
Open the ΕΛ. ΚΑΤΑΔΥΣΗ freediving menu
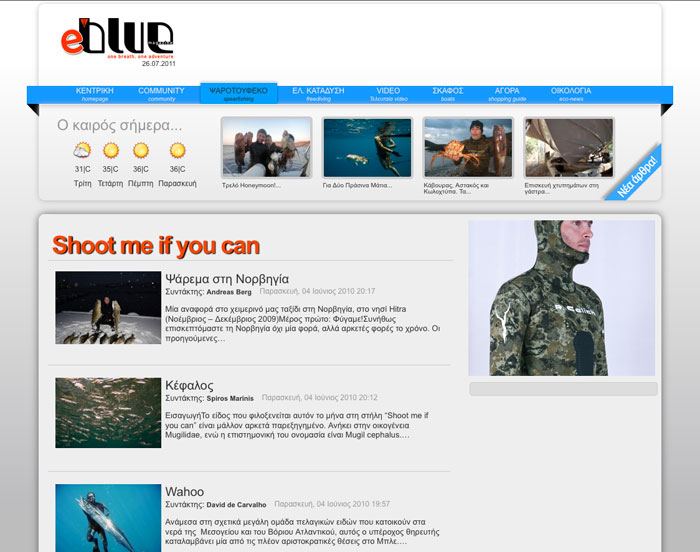pyautogui.click(x=318, y=94)
